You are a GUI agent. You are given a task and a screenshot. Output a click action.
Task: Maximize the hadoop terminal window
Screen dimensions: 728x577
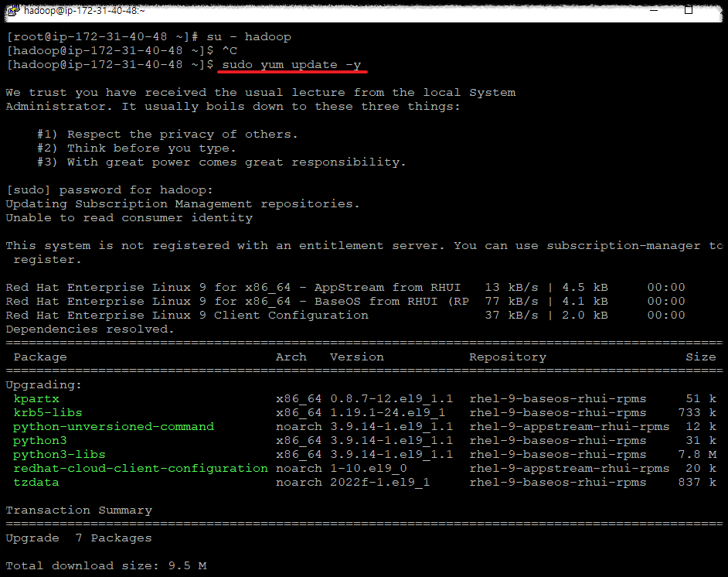pyautogui.click(x=689, y=10)
